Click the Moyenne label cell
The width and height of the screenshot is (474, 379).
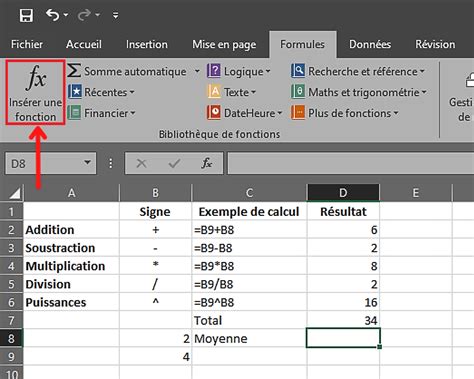click(x=249, y=338)
